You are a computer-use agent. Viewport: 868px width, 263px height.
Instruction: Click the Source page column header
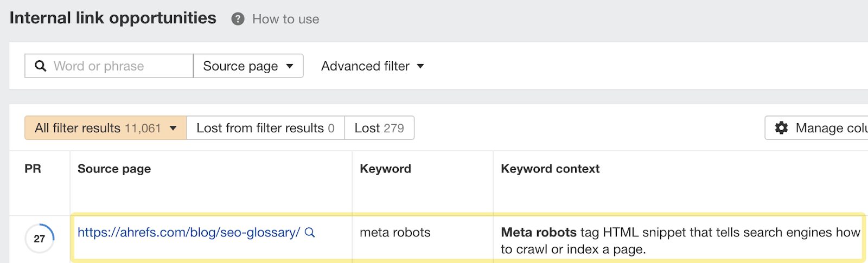114,169
